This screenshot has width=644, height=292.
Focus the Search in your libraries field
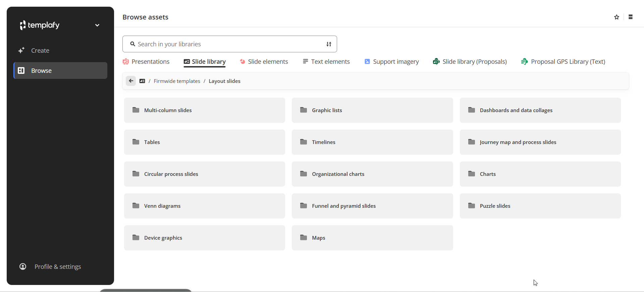coord(230,44)
